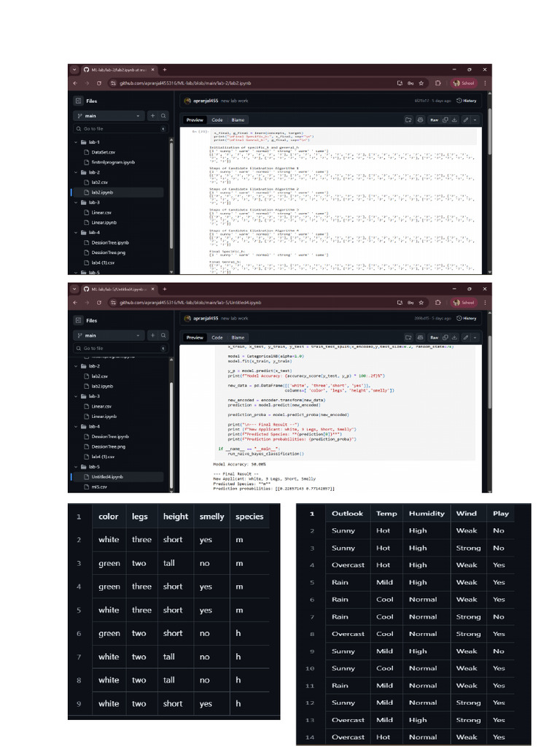
Task: Open DataSet.csv in top window file tree
Action: coord(104,152)
